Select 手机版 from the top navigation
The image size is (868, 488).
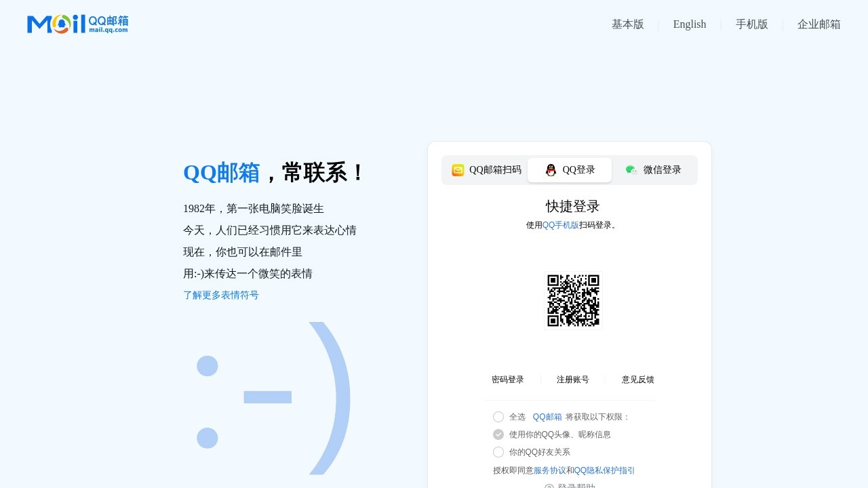tap(752, 24)
